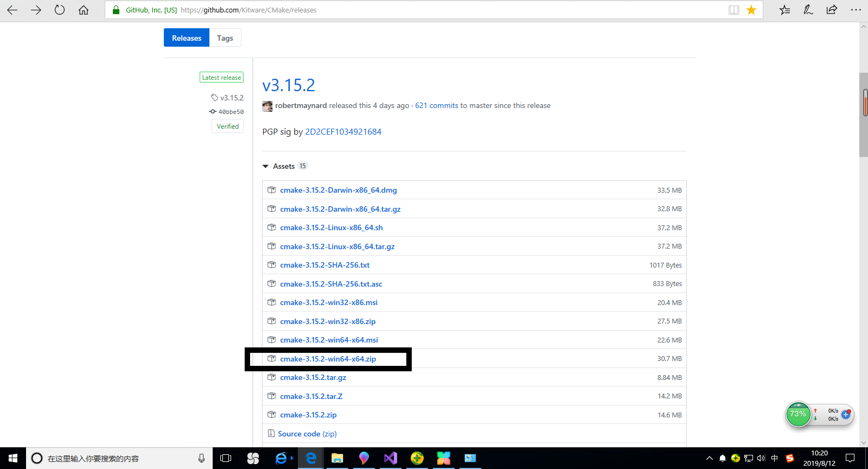The width and height of the screenshot is (868, 469).
Task: Click the browser forward arrow
Action: click(x=36, y=10)
